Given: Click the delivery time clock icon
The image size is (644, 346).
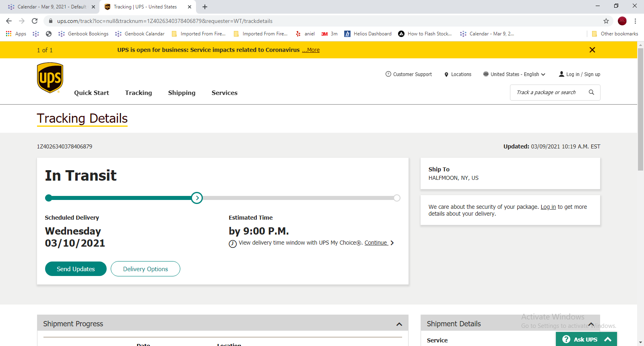Looking at the screenshot, I should pos(233,244).
